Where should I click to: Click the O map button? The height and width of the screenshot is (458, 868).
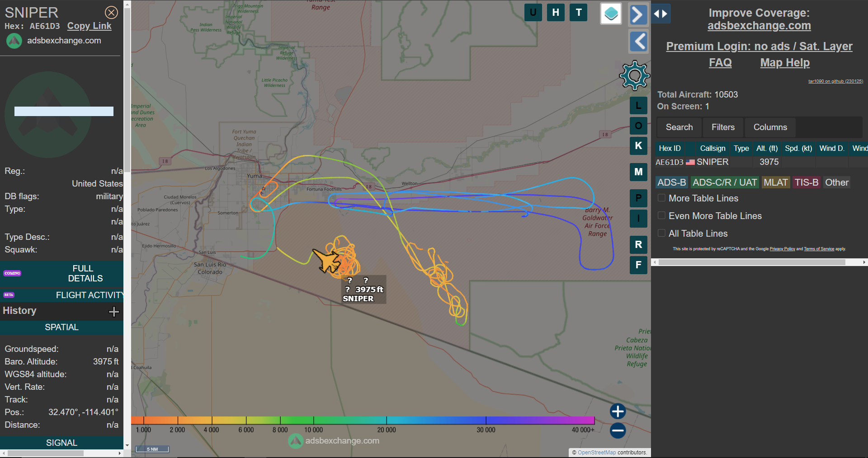click(638, 126)
